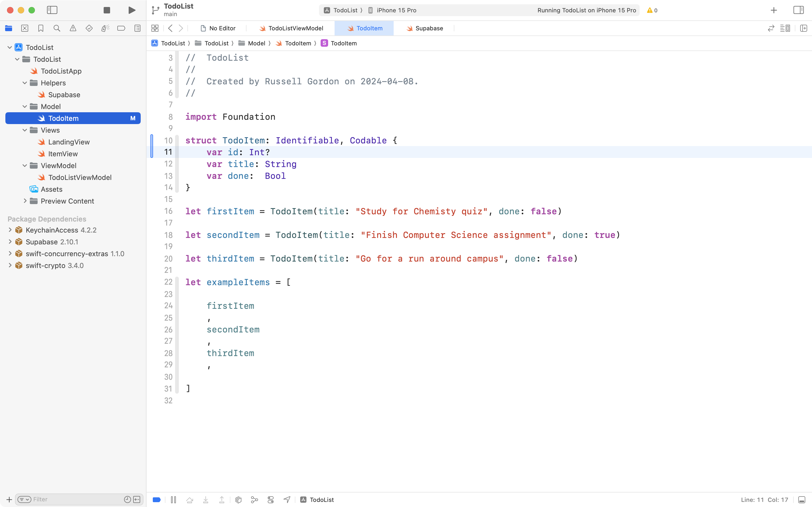Image resolution: width=812 pixels, height=507 pixels.
Task: Toggle a breakpoint on line 11
Action: [x=168, y=152]
